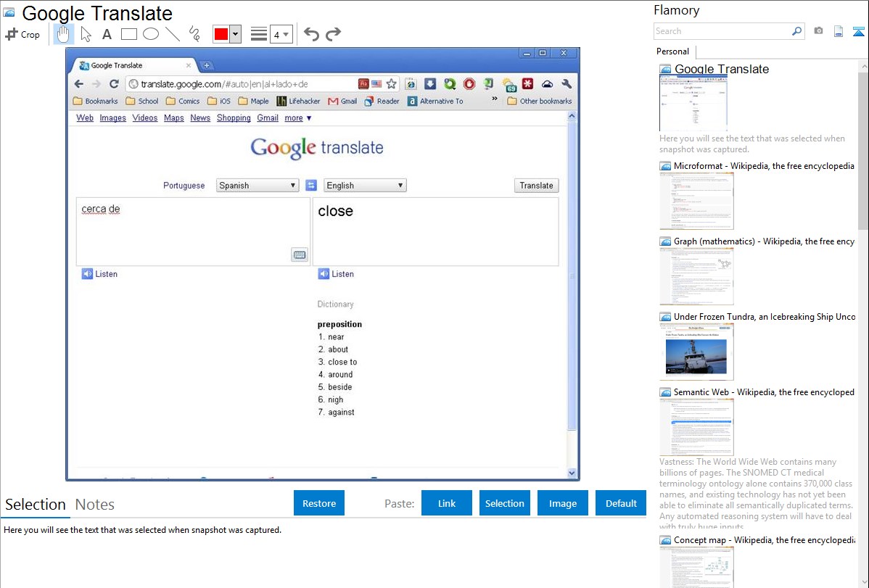
Task: Click Listen under the translated text
Action: [336, 274]
